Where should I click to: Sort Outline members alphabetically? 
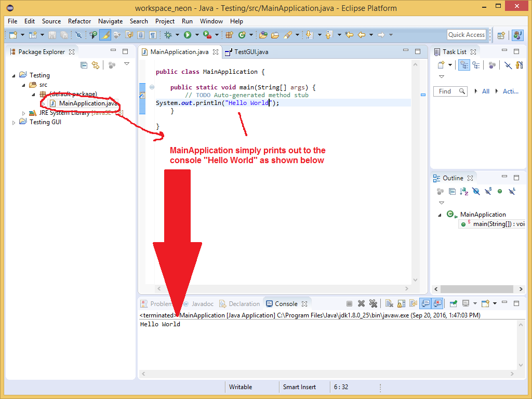point(464,191)
